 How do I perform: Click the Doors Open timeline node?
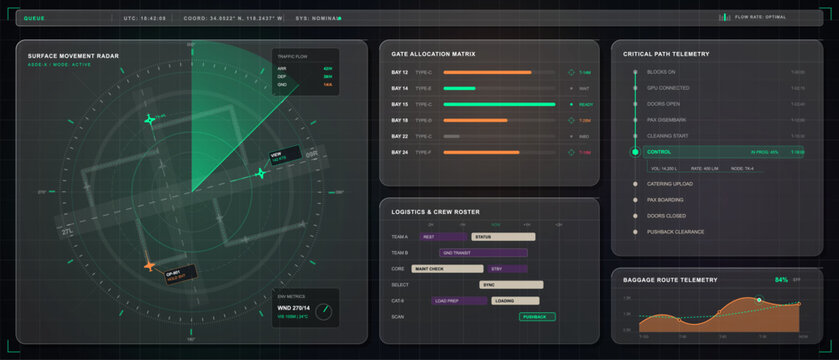point(635,104)
